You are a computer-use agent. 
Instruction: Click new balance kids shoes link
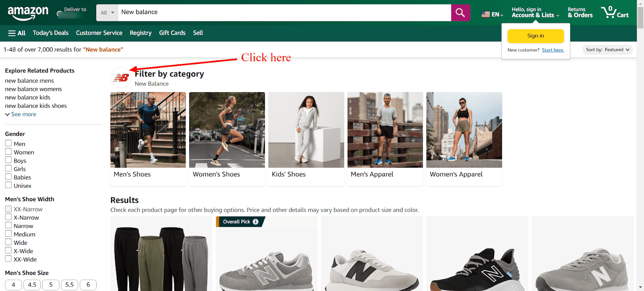click(36, 106)
